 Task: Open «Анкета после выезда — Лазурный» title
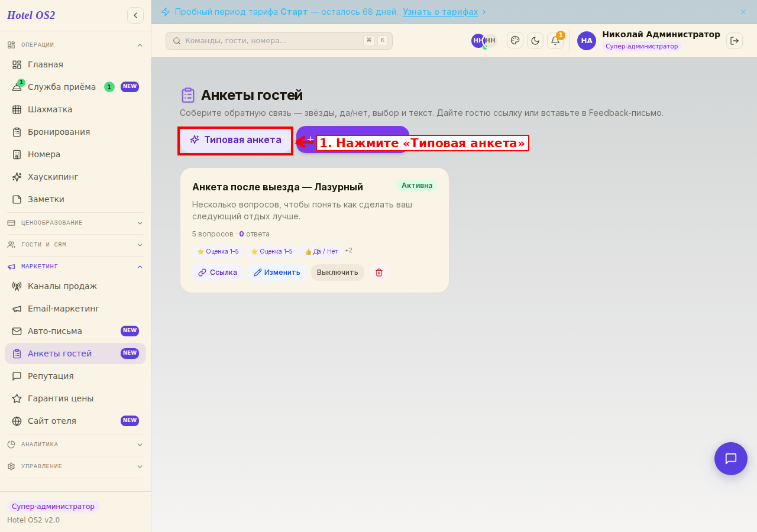coord(277,187)
